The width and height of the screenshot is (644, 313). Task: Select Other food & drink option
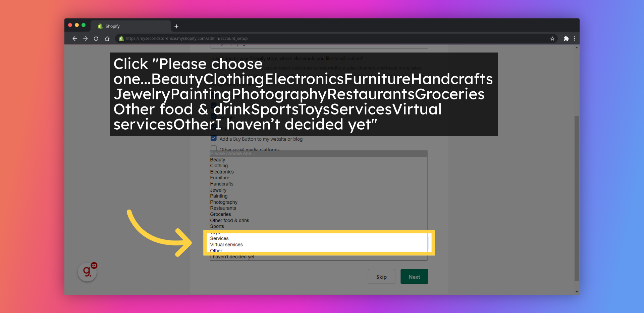click(x=318, y=220)
